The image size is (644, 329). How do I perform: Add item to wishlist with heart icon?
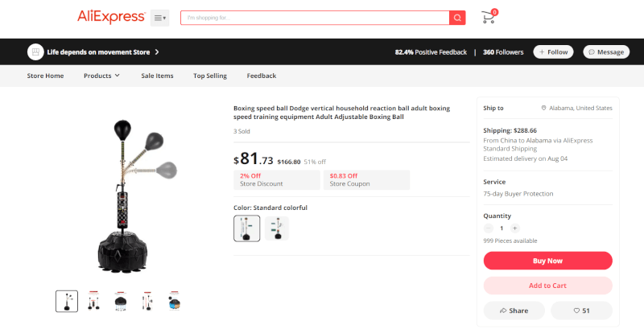click(581, 310)
